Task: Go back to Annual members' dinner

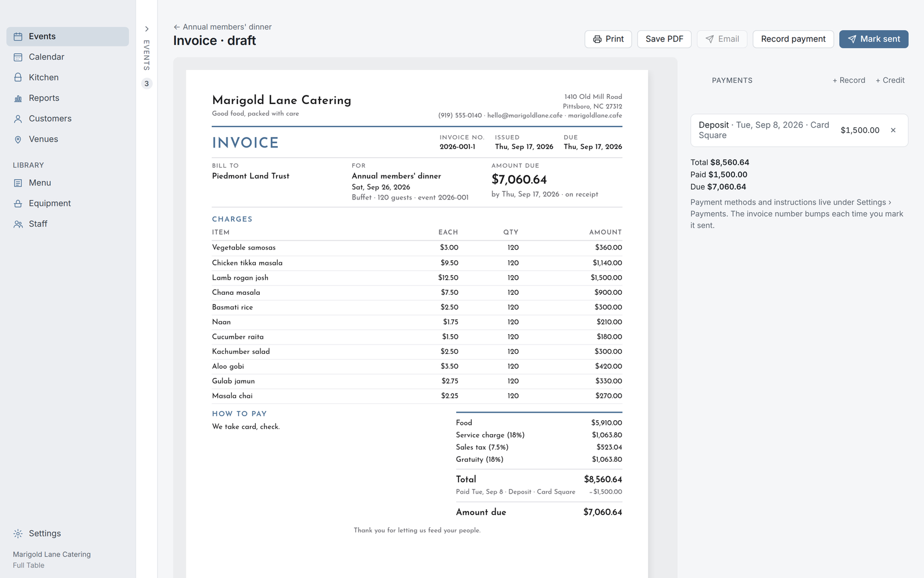Action: click(x=222, y=27)
